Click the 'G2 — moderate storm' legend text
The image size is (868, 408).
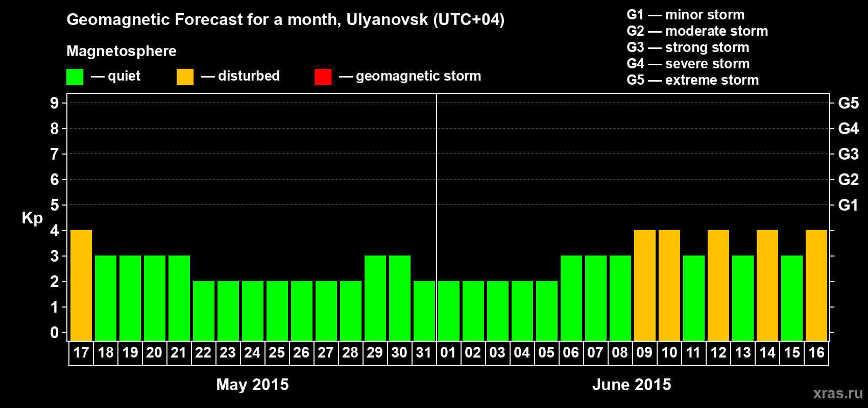697,31
